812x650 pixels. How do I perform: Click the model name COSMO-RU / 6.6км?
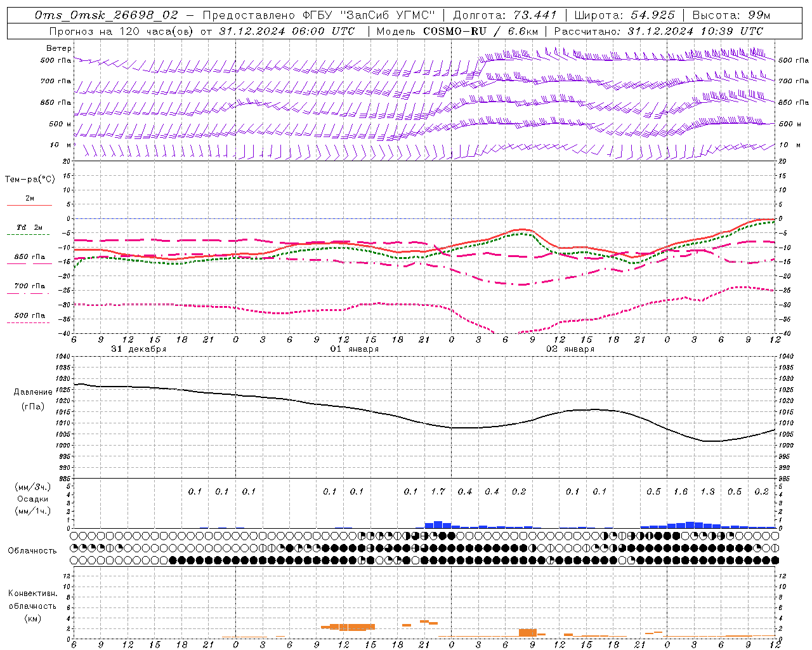[480, 31]
